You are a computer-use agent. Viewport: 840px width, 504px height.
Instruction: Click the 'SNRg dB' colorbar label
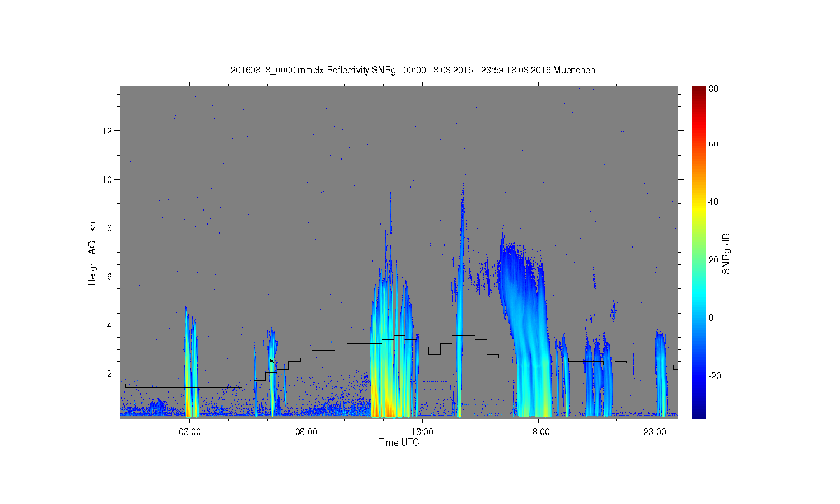coord(726,254)
